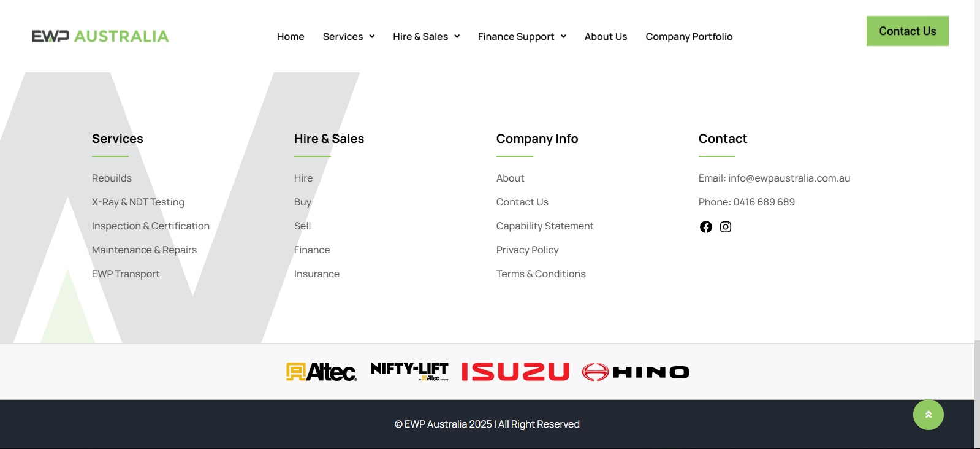Expand the Finance Support dropdown menu
The image size is (980, 449).
pos(522,37)
